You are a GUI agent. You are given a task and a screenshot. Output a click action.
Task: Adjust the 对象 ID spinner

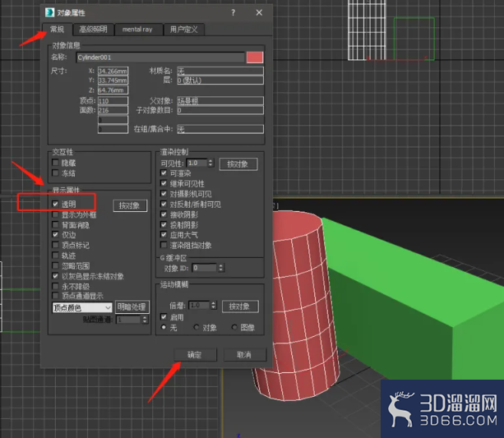coord(221,268)
